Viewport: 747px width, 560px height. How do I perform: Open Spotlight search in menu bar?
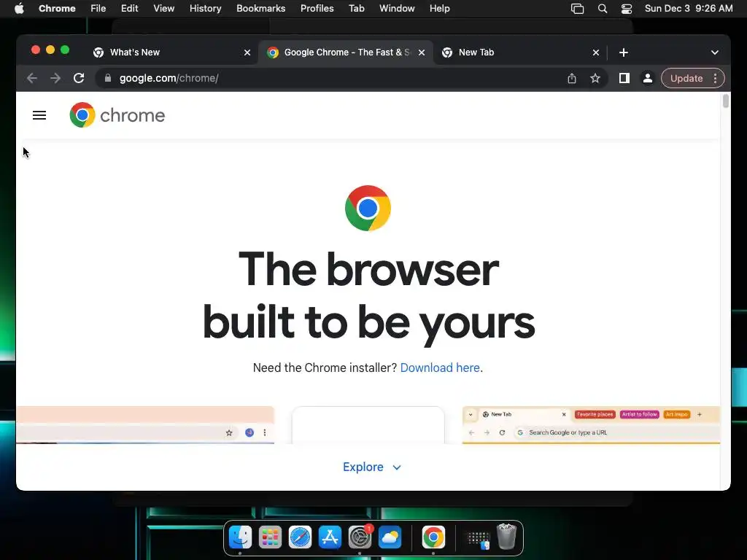coord(602,9)
